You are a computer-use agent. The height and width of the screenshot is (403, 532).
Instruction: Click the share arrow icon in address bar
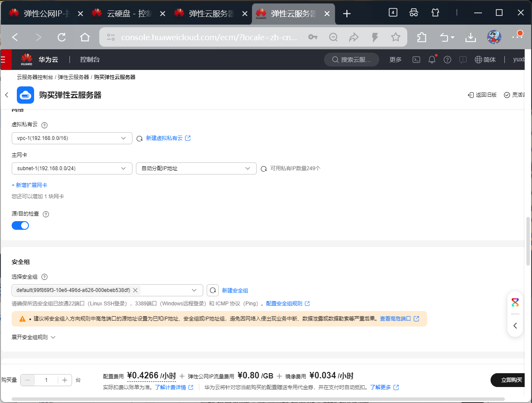pyautogui.click(x=354, y=38)
